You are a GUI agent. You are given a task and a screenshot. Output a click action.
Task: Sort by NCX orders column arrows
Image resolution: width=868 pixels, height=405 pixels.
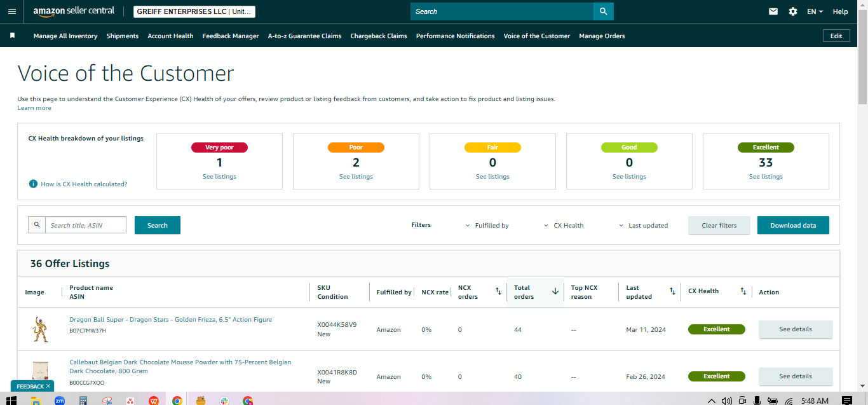[499, 291]
